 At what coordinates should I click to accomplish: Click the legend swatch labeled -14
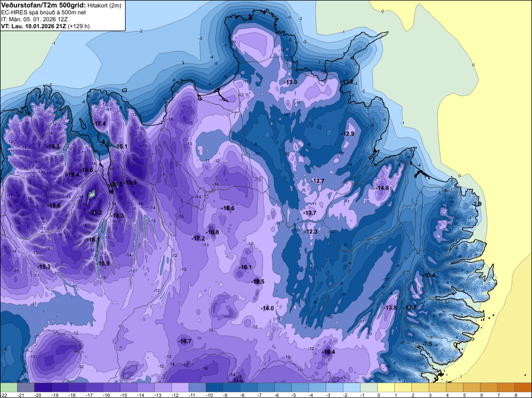point(146,387)
